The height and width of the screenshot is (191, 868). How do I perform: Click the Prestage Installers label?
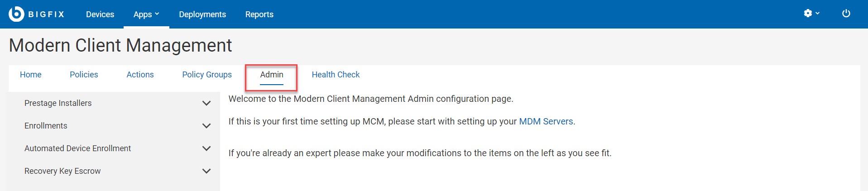[58, 103]
